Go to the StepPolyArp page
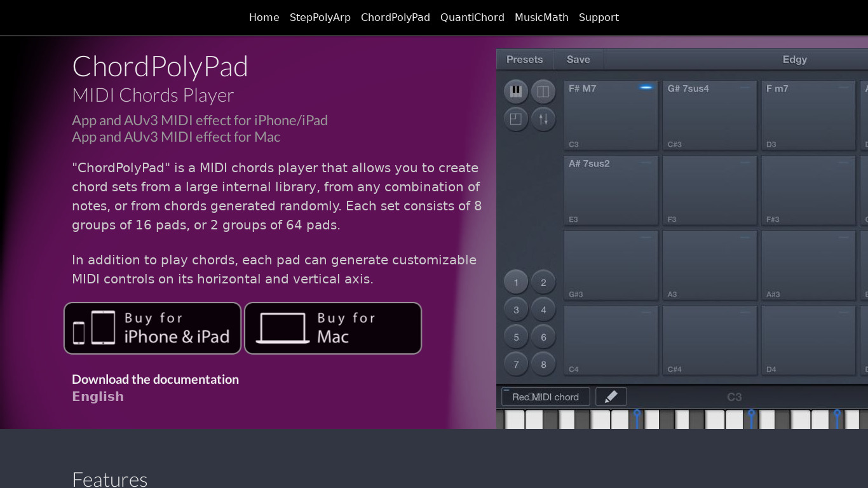 (320, 17)
